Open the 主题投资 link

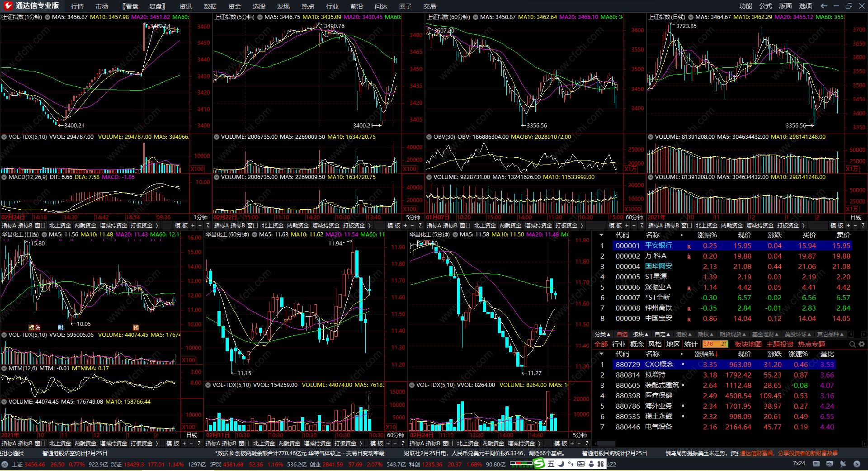(x=780, y=344)
